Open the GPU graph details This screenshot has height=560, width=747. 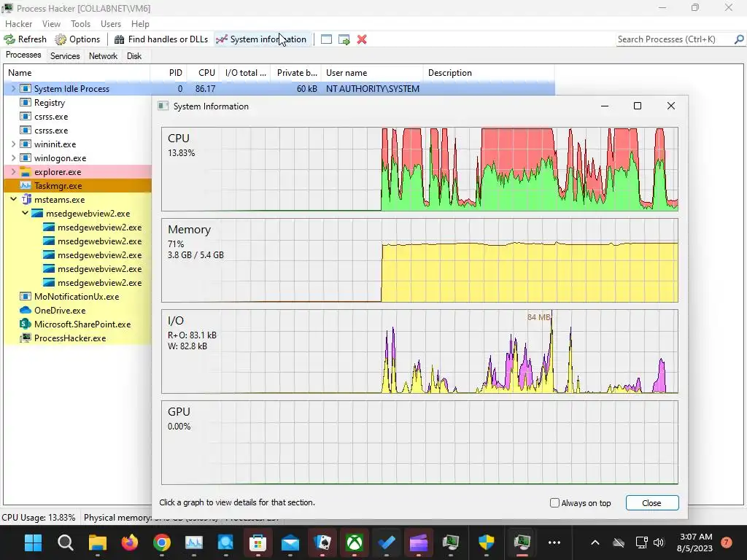pyautogui.click(x=419, y=443)
